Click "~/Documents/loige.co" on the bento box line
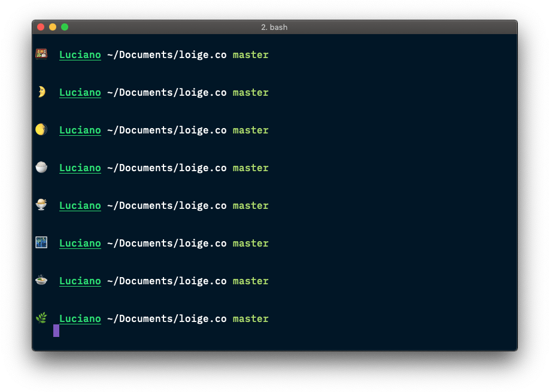 pos(167,55)
